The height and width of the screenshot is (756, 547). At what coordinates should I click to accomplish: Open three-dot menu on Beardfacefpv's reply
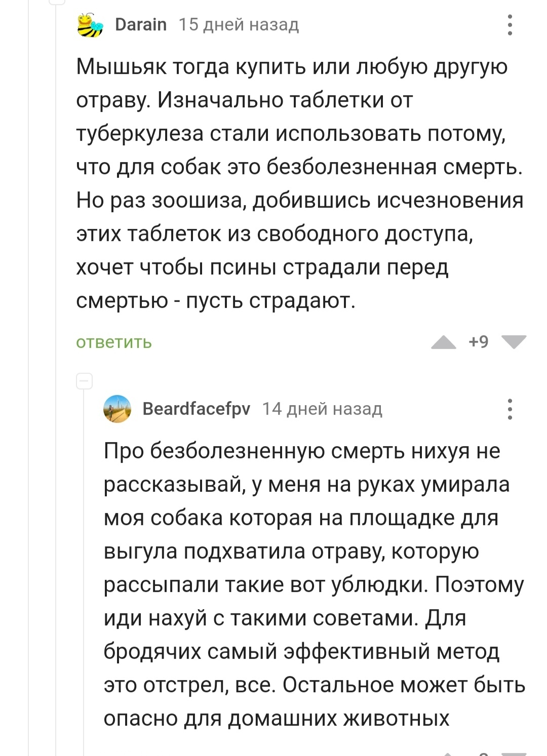tap(510, 409)
